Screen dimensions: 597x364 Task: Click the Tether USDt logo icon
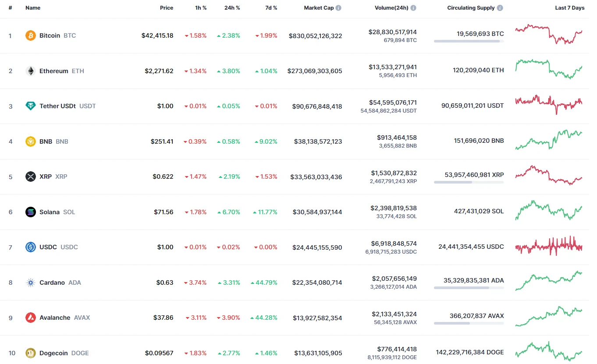tap(31, 106)
